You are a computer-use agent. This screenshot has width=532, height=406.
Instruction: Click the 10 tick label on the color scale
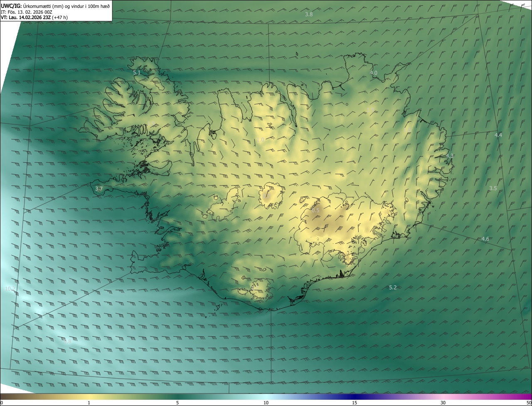tap(266, 403)
